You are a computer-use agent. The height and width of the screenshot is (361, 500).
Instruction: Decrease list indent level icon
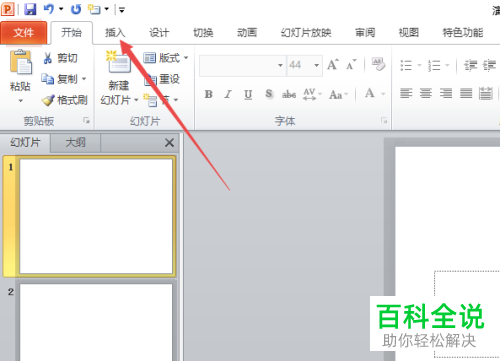[471, 65]
